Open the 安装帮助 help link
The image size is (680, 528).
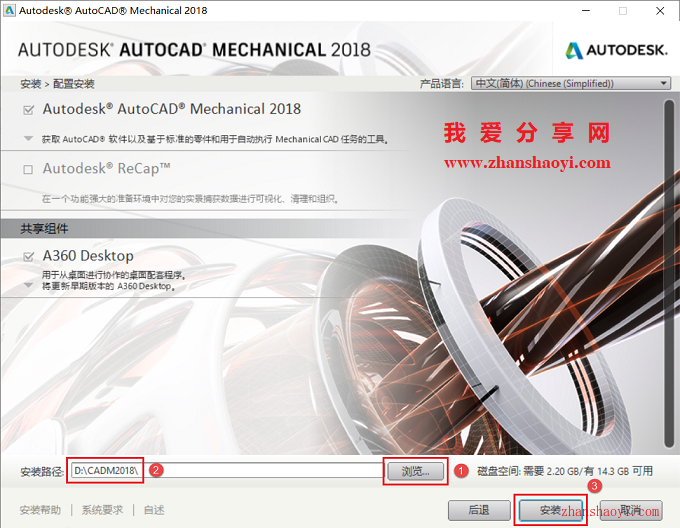40,510
